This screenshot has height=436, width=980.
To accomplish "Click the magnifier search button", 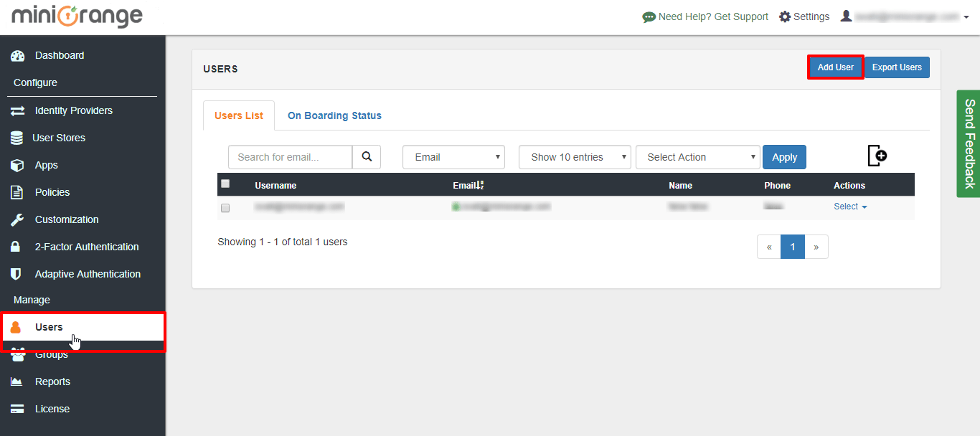I will coord(367,157).
